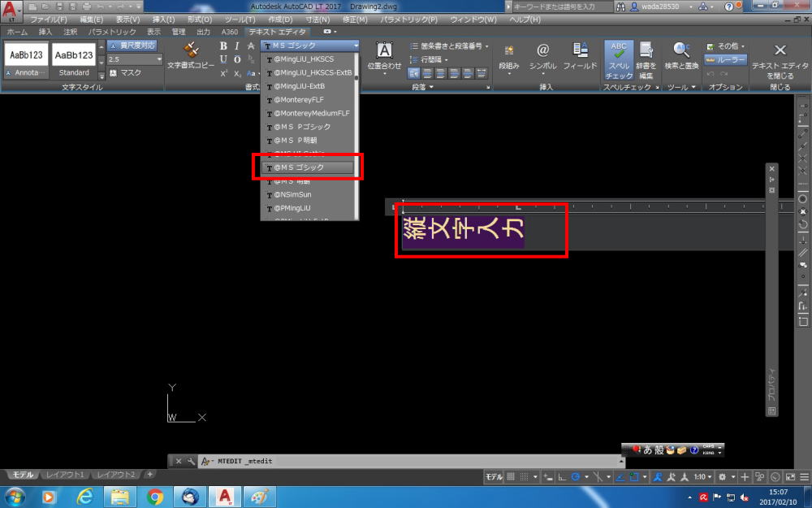Click the command line customize wrench icon
The height and width of the screenshot is (508, 812).
tap(191, 461)
